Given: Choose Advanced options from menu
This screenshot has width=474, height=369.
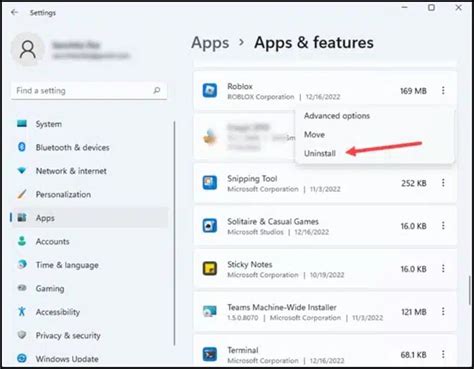Looking at the screenshot, I should 337,116.
